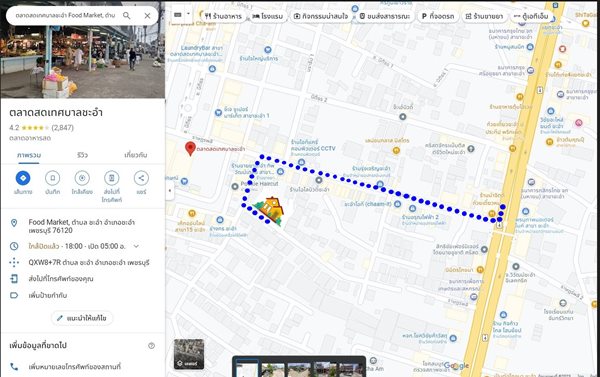600x377 pixels.
Task: Copy the QXW8+7R plus code
Action: pyautogui.click(x=89, y=263)
